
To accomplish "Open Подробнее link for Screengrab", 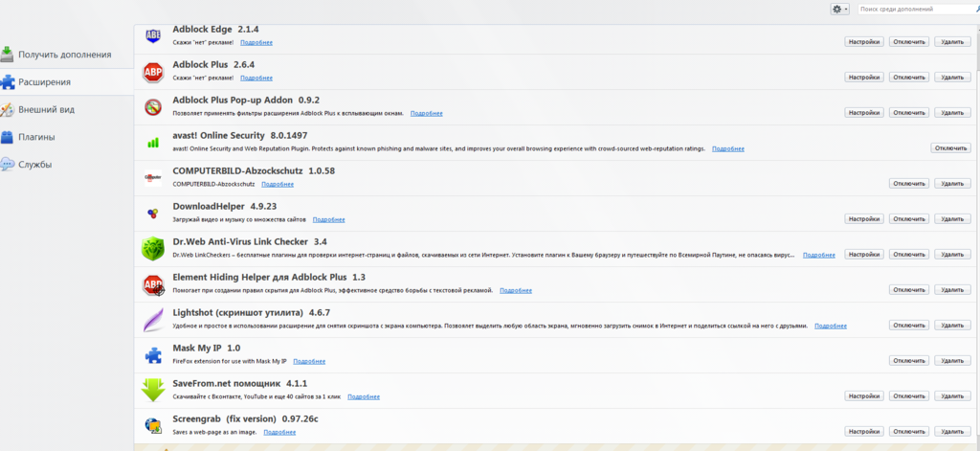I will (x=279, y=432).
